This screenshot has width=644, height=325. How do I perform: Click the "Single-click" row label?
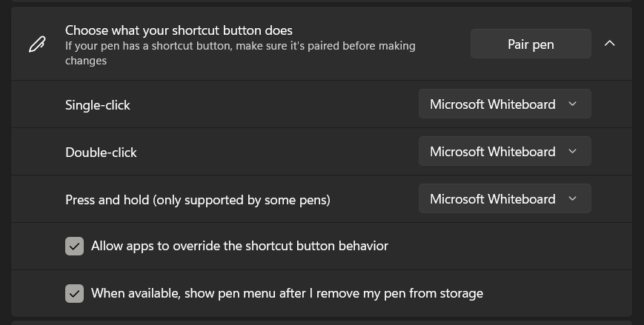98,105
